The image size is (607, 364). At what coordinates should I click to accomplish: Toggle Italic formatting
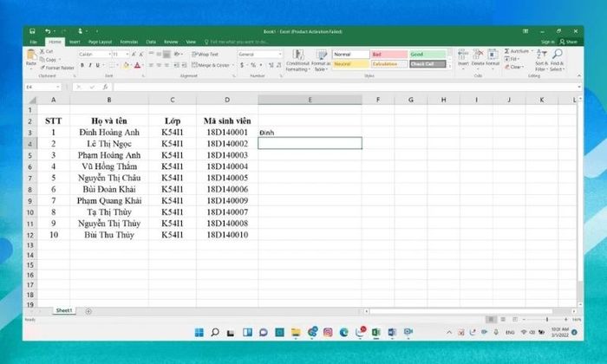click(90, 65)
